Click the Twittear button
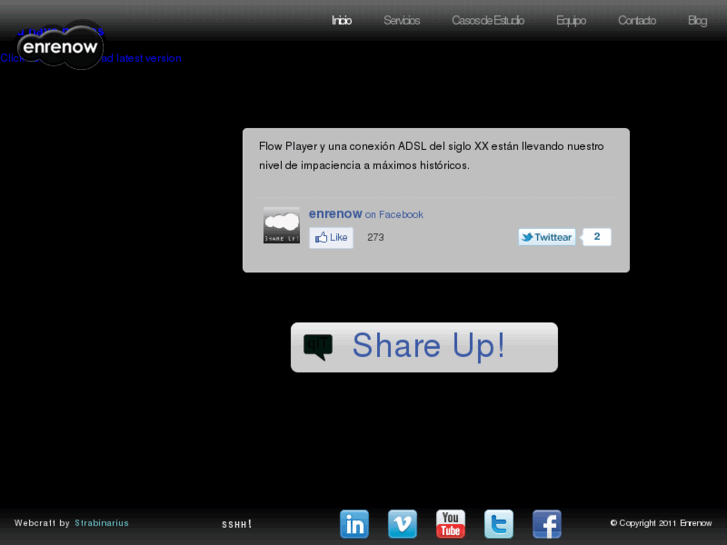The width and height of the screenshot is (727, 545). pos(547,237)
